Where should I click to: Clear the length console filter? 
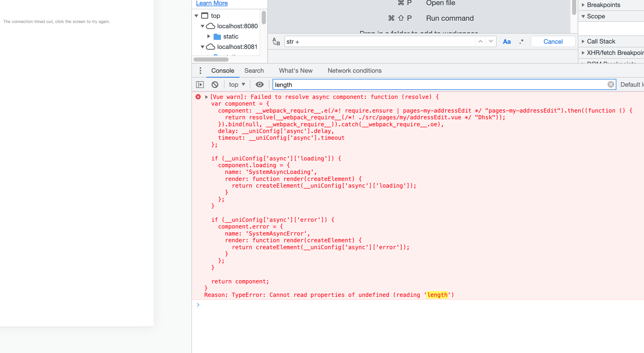tap(611, 84)
